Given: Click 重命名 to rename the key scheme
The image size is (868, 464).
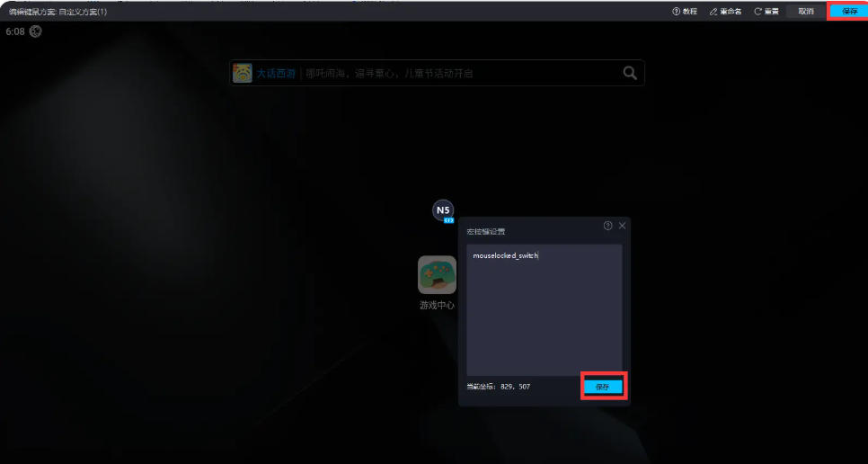Looking at the screenshot, I should (x=726, y=11).
